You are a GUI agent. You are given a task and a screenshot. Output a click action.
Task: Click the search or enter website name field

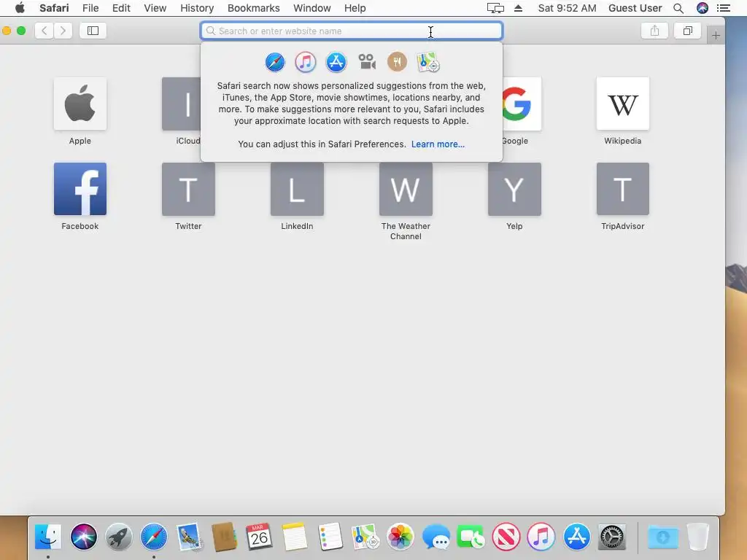click(352, 31)
